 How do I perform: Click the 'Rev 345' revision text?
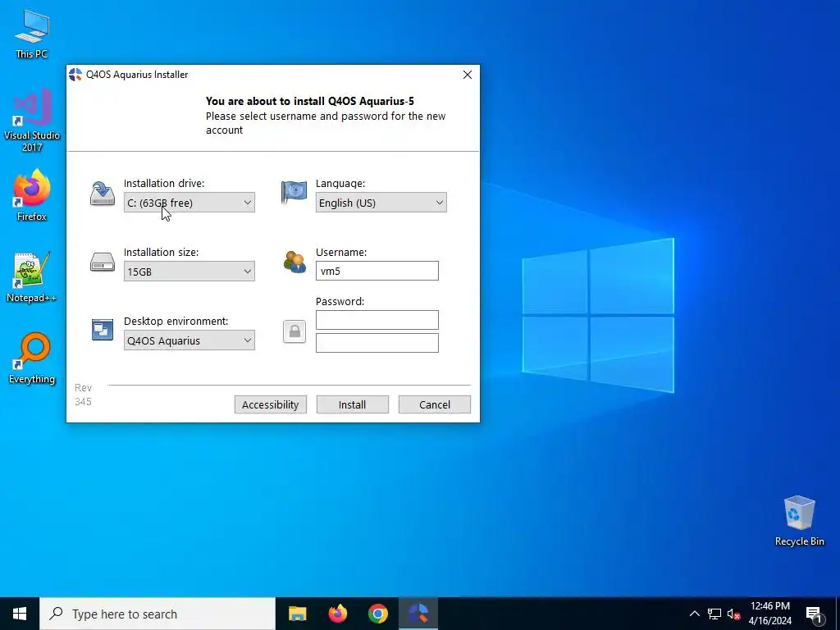point(83,395)
